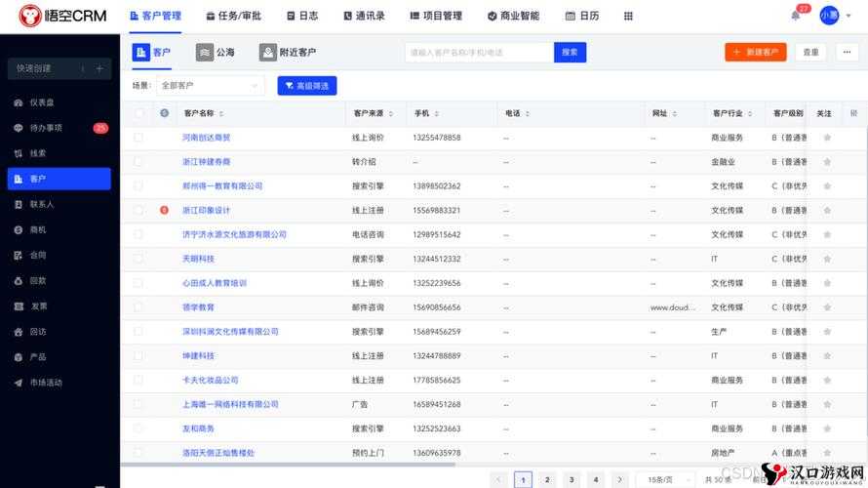The width and height of the screenshot is (868, 488).
Task: Switch to the 附近客户 tab
Action: [288, 52]
